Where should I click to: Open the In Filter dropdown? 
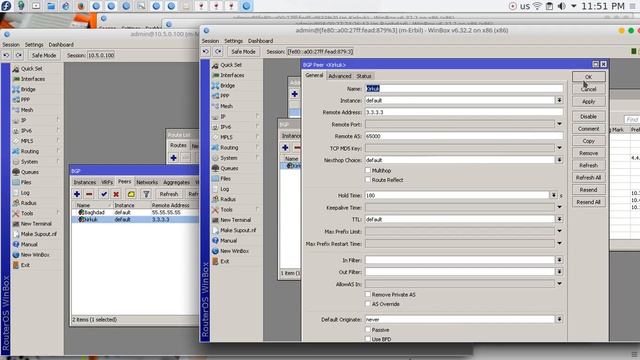(559, 260)
